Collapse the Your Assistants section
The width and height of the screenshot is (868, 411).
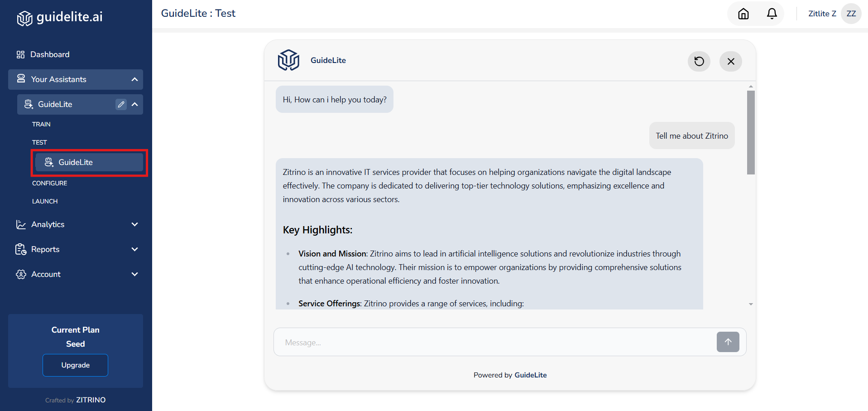[x=134, y=79]
